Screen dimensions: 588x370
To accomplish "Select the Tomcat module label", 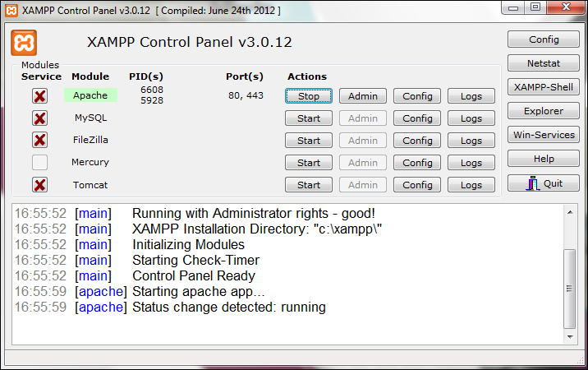I will (x=90, y=185).
